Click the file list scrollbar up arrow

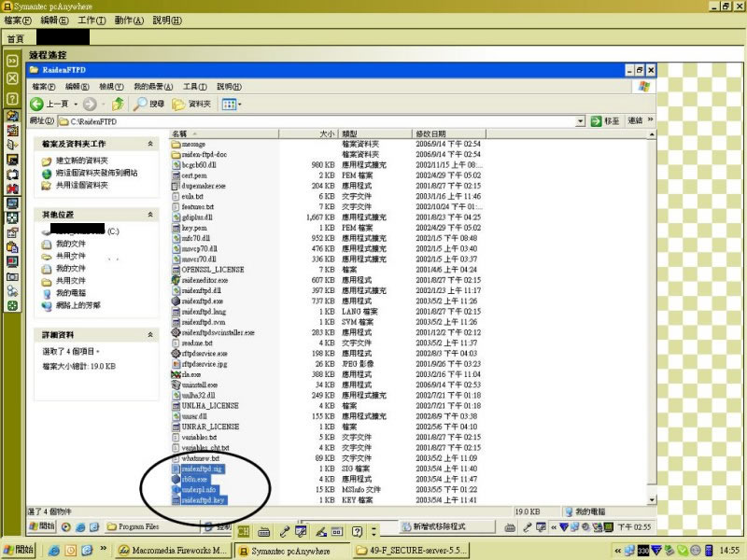pos(652,134)
